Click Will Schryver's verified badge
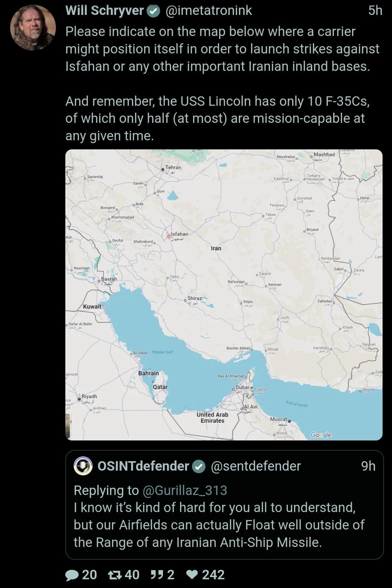Screen dimensions: 392x588 pyautogui.click(x=154, y=11)
